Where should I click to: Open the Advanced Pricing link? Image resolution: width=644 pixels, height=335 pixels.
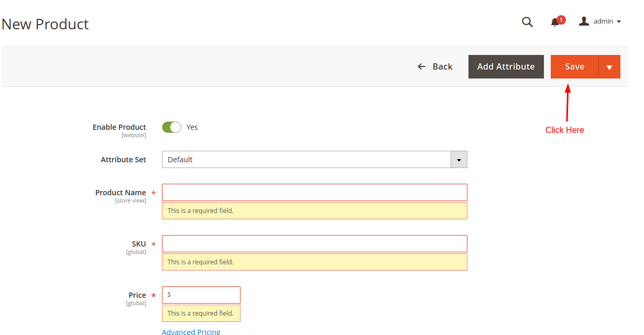coord(191,331)
